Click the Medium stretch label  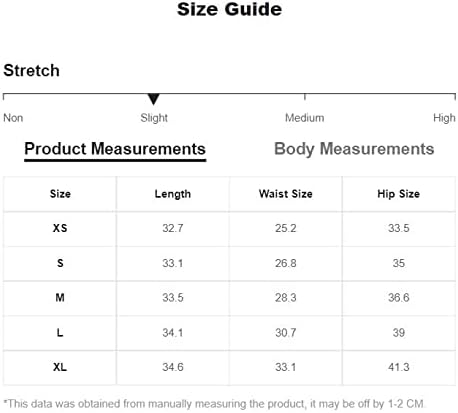click(x=304, y=118)
